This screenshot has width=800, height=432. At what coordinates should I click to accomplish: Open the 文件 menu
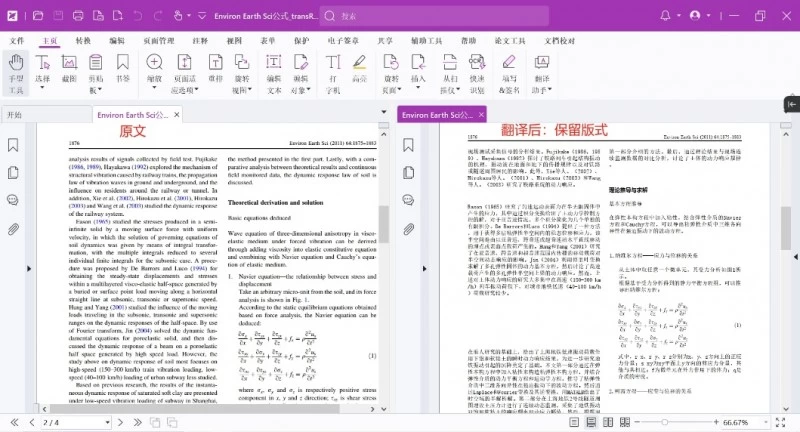(16, 41)
